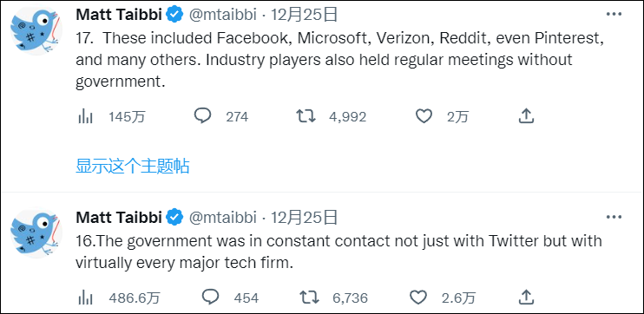Open avatar thumbnail of tweet 17

[x=36, y=31]
